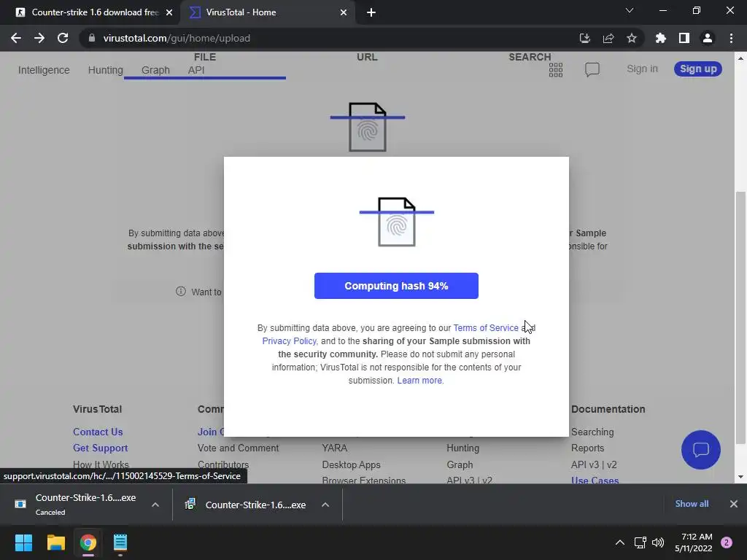Open the Privacy Policy link
The width and height of the screenshot is (747, 560).
point(289,341)
